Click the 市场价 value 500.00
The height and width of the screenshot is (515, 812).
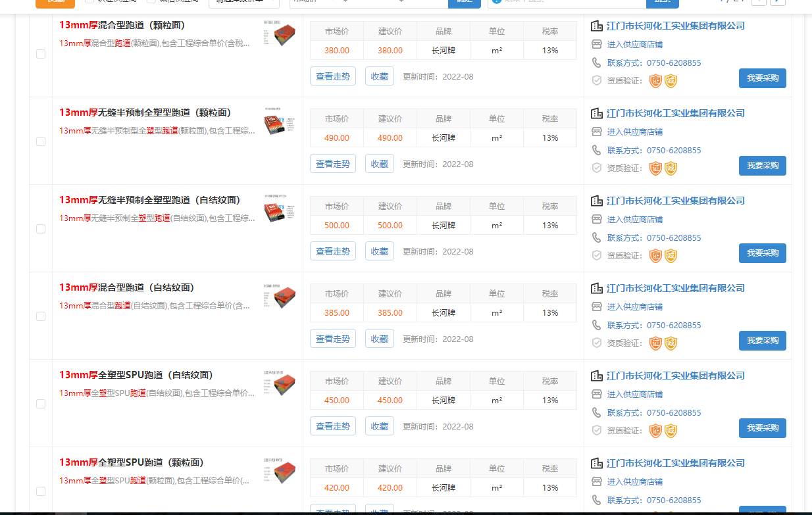[337, 226]
